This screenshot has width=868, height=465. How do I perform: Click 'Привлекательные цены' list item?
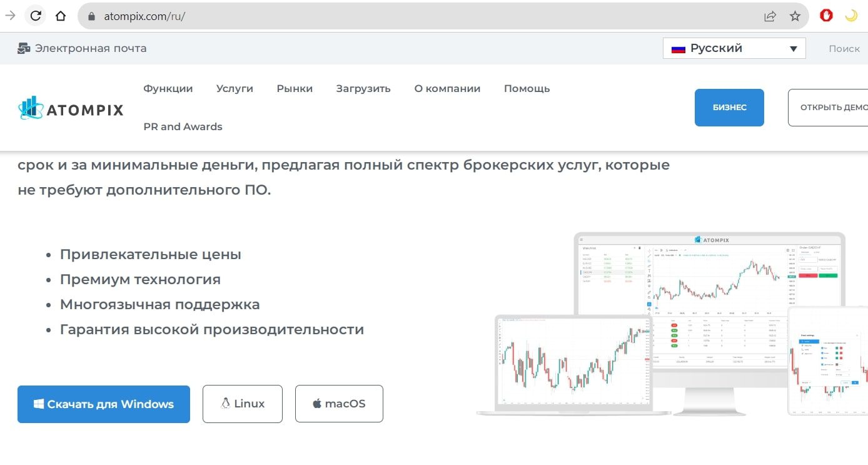click(151, 255)
